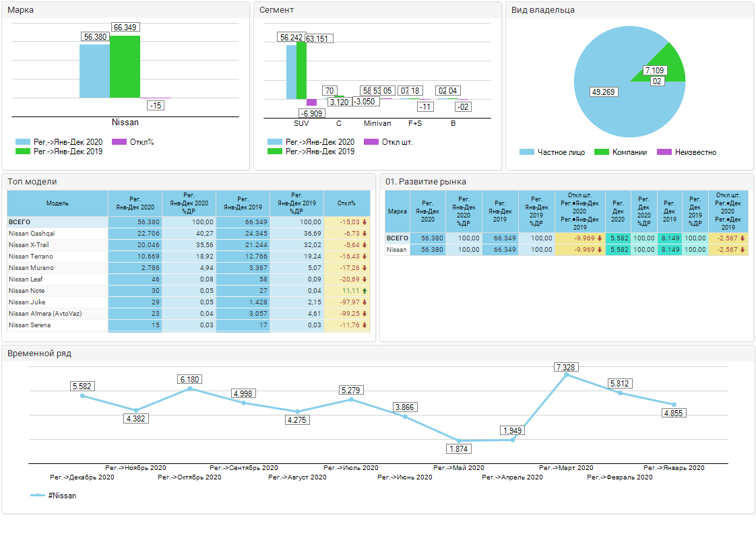Click Откл% column header in Топ модели table
Screen dimensions: 756x534
[346, 203]
